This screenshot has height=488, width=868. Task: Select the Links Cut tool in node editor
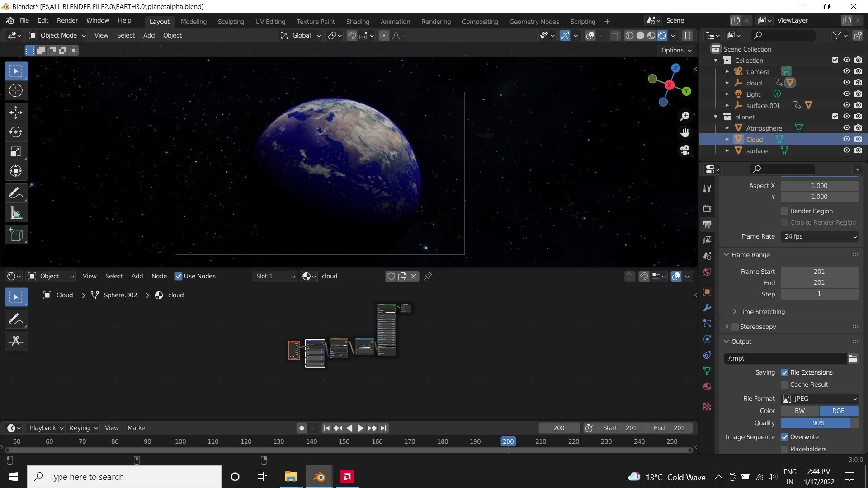pyautogui.click(x=16, y=341)
